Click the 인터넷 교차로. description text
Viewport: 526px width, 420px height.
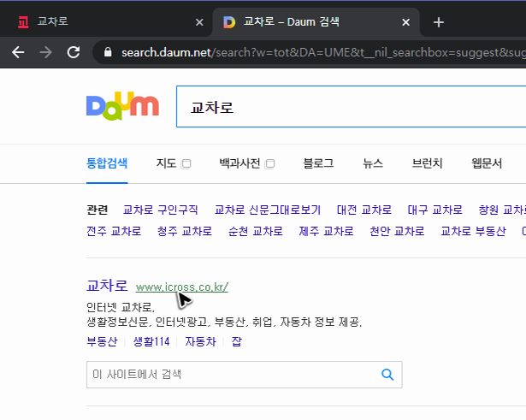121,307
